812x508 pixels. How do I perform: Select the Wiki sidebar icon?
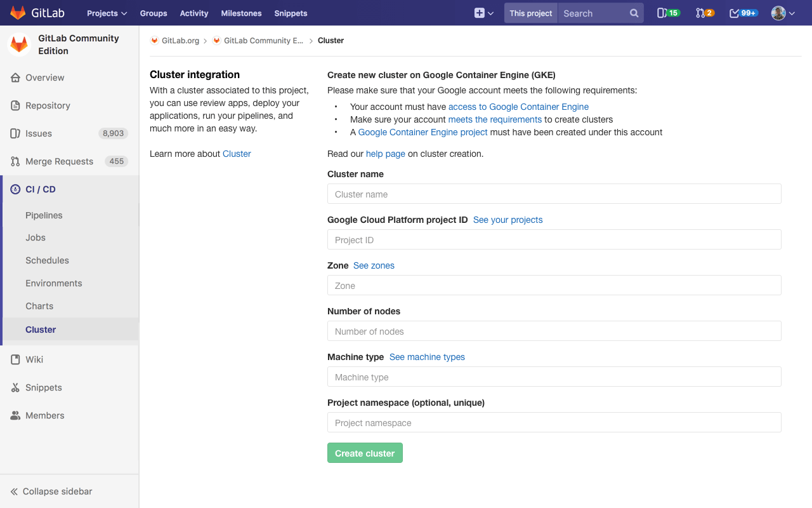tap(14, 359)
